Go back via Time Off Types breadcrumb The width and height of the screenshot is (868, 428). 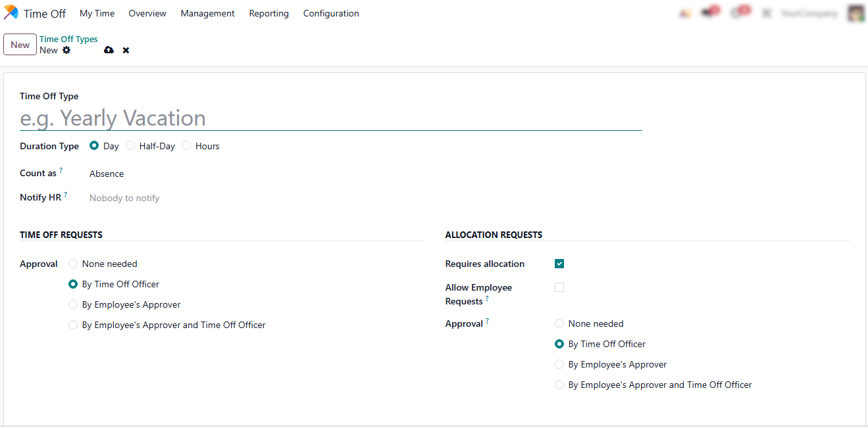(x=68, y=39)
